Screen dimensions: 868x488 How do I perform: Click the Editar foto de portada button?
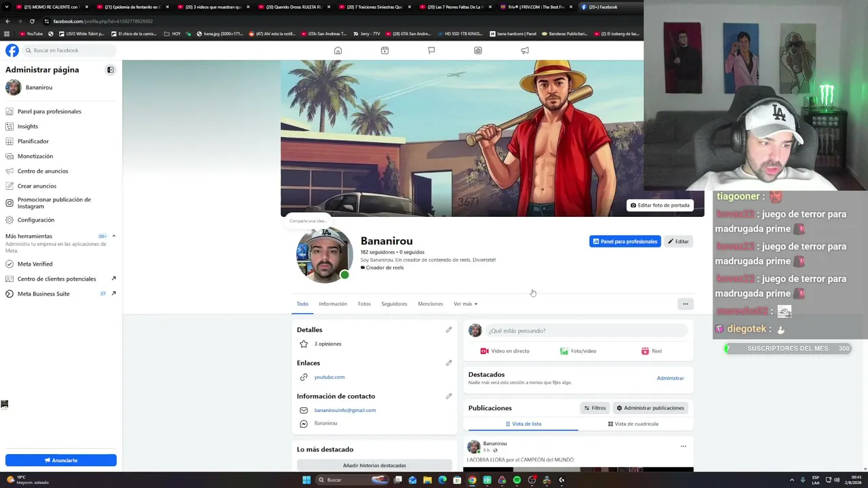point(660,205)
